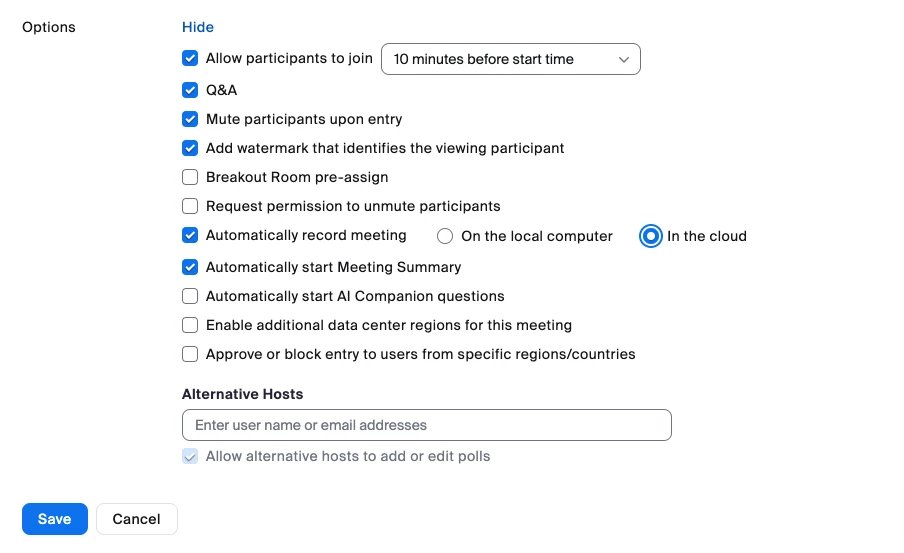Check Request permission to unmute participants
The height and width of the screenshot is (553, 904).
190,207
